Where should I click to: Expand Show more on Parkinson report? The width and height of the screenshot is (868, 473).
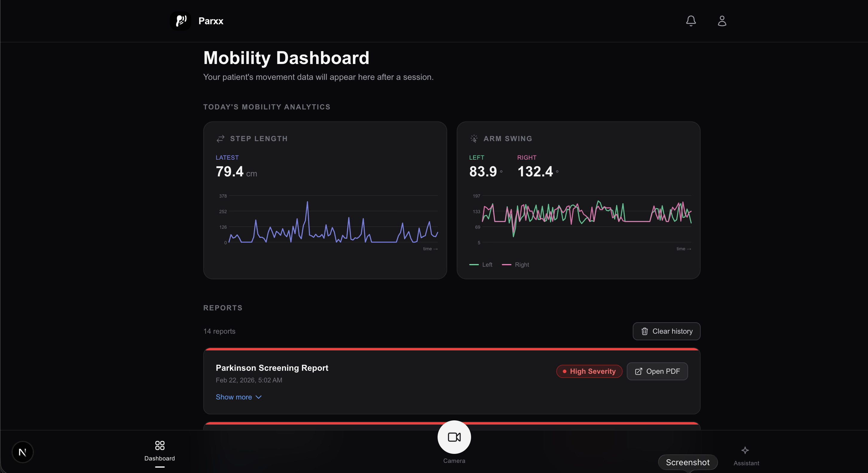click(x=234, y=397)
